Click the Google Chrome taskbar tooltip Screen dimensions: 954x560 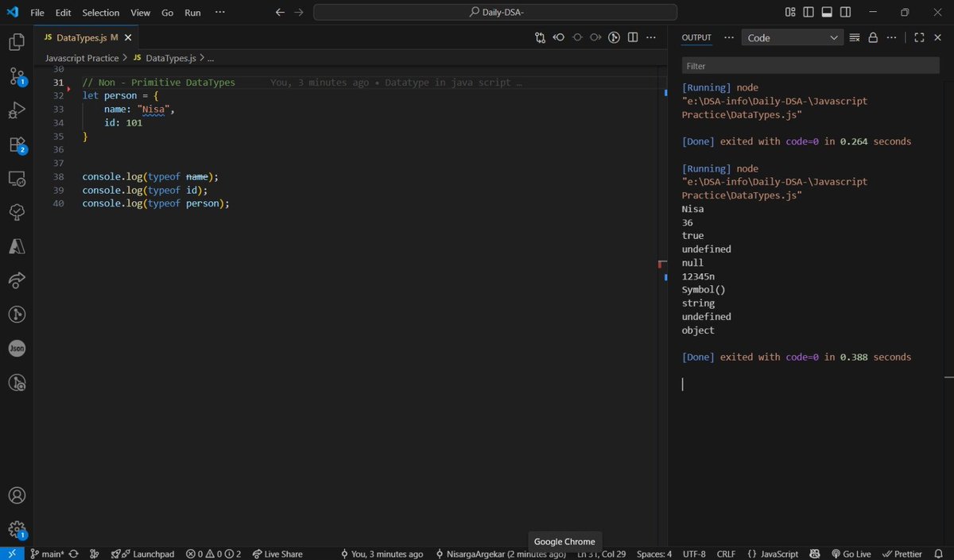click(564, 542)
